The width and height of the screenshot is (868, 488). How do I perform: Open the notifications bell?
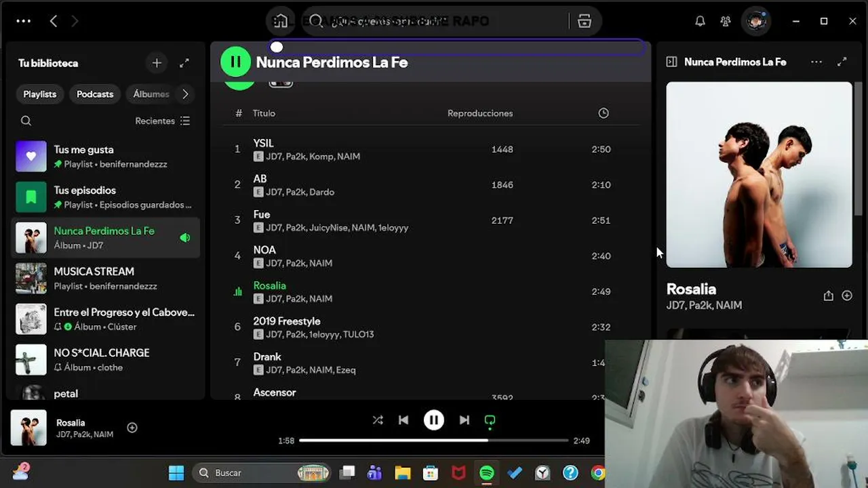[x=700, y=21]
